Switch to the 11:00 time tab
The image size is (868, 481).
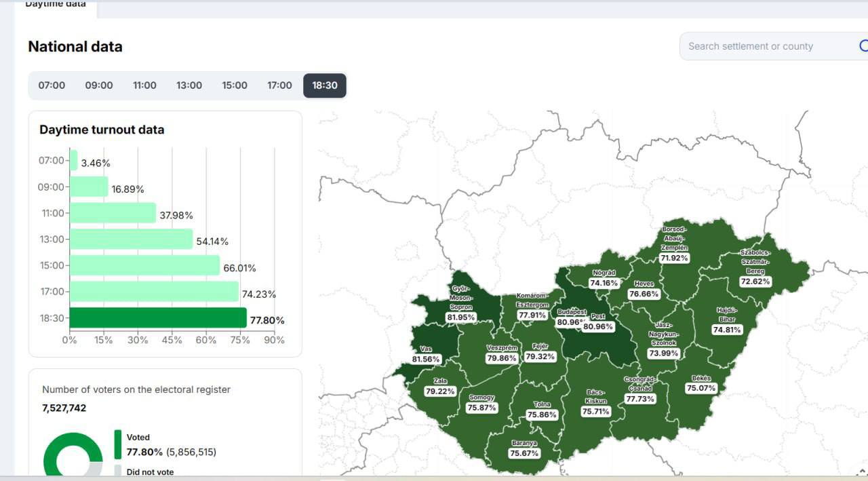coord(144,85)
